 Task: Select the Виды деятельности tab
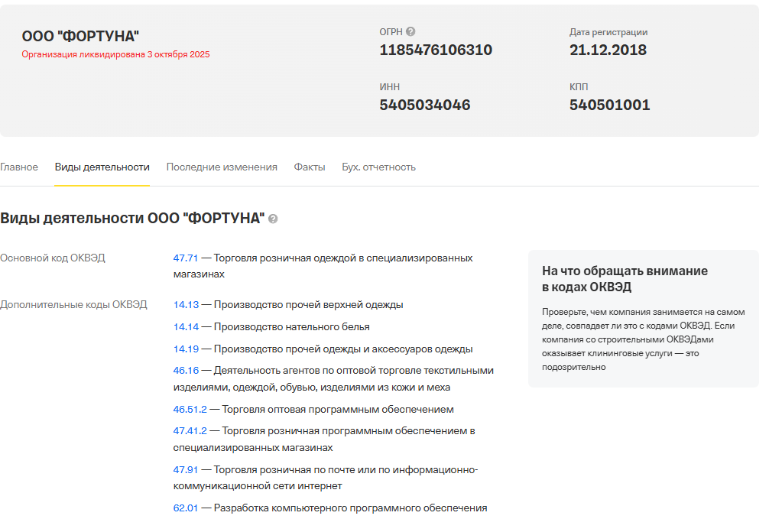102,167
